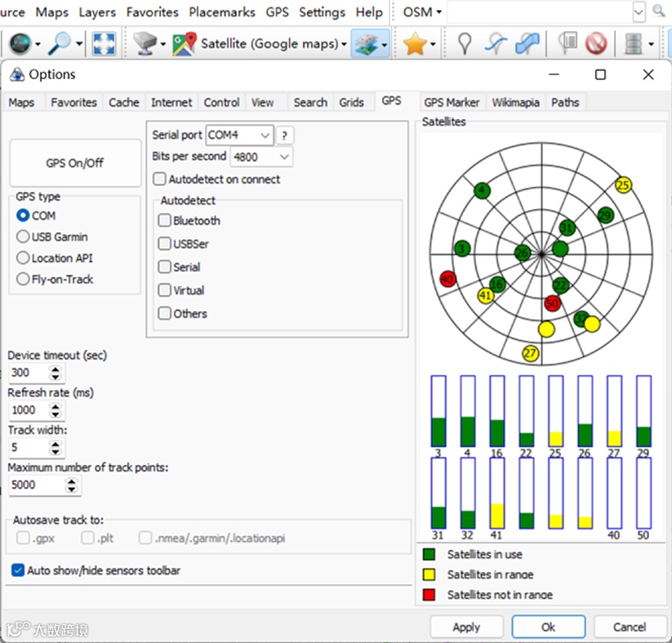Decrease Track width with down arrow

pos(55,452)
